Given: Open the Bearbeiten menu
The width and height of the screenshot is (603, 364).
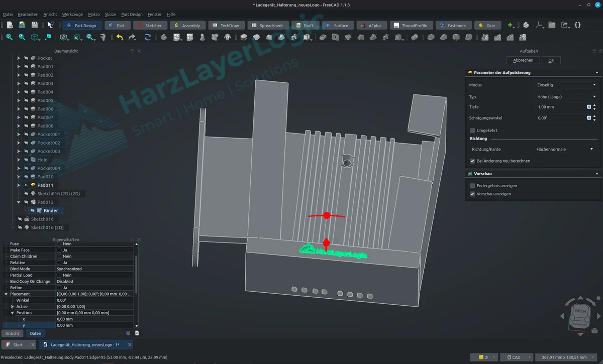Looking at the screenshot, I should [28, 15].
